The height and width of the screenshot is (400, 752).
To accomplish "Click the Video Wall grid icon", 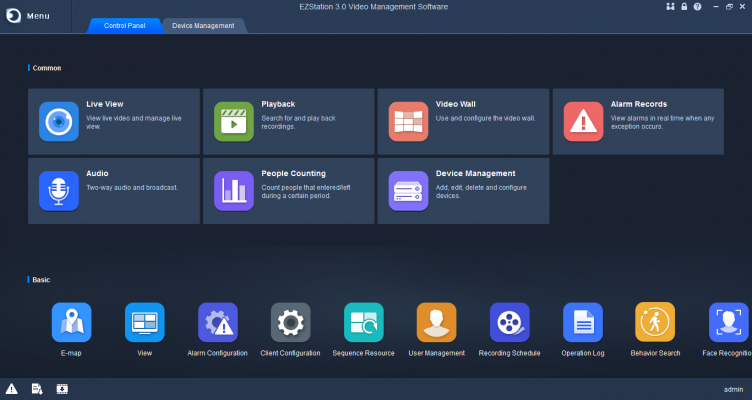I will 408,121.
